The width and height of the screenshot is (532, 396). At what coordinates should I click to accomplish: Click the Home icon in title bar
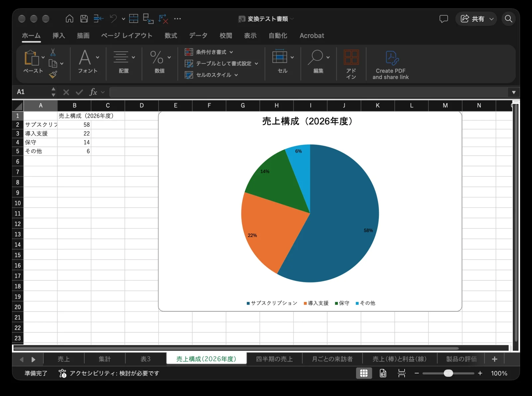point(69,19)
